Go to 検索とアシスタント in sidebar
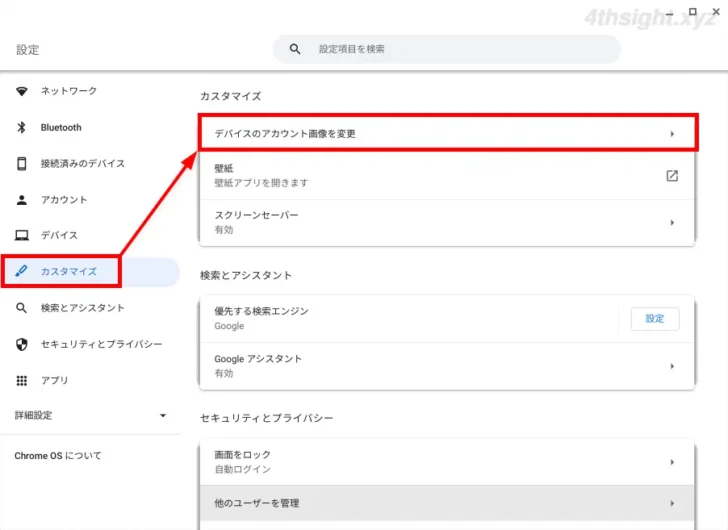728x530 pixels. 83,308
